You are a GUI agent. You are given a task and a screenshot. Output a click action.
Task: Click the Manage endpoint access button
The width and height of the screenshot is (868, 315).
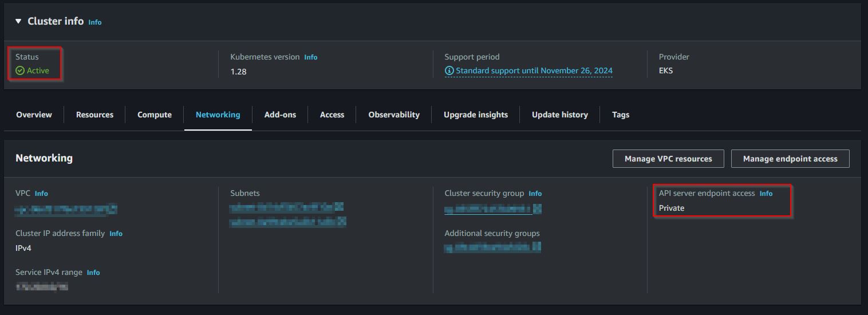point(790,159)
